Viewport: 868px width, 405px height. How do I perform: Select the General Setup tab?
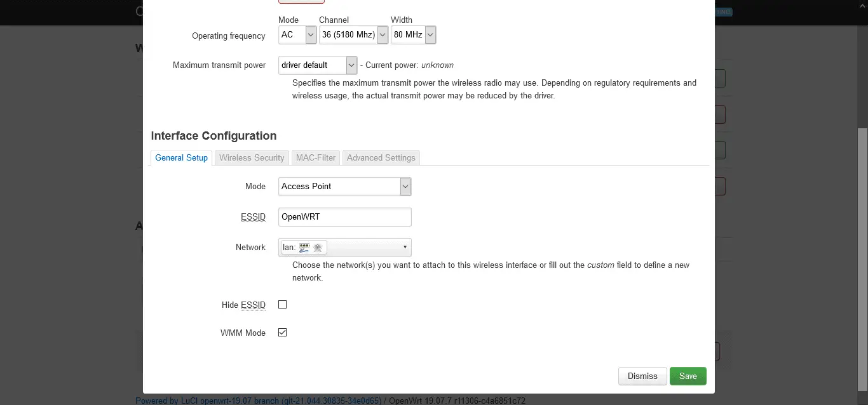pyautogui.click(x=181, y=157)
